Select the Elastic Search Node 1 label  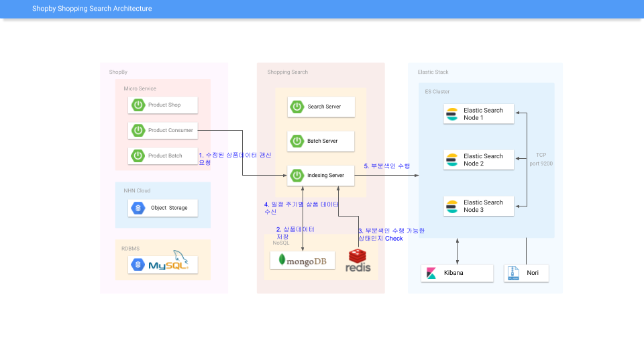[x=483, y=114]
